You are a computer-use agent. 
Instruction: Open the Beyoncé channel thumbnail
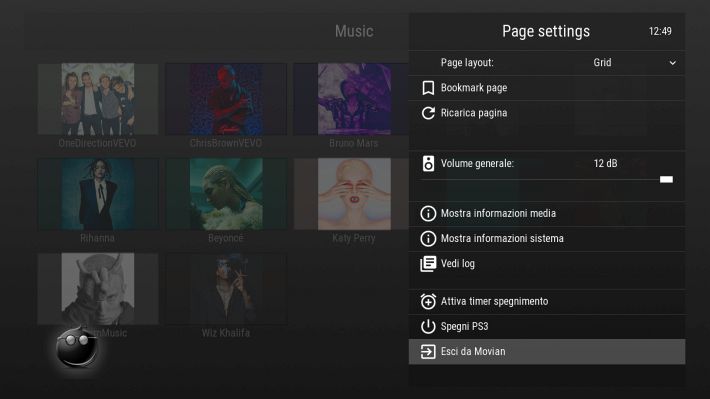[x=225, y=194]
